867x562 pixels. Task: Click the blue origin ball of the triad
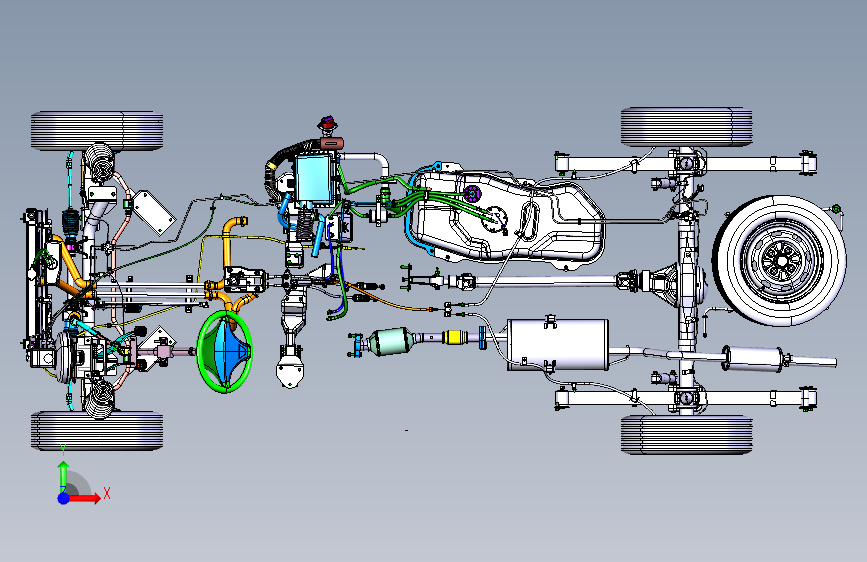64,498
